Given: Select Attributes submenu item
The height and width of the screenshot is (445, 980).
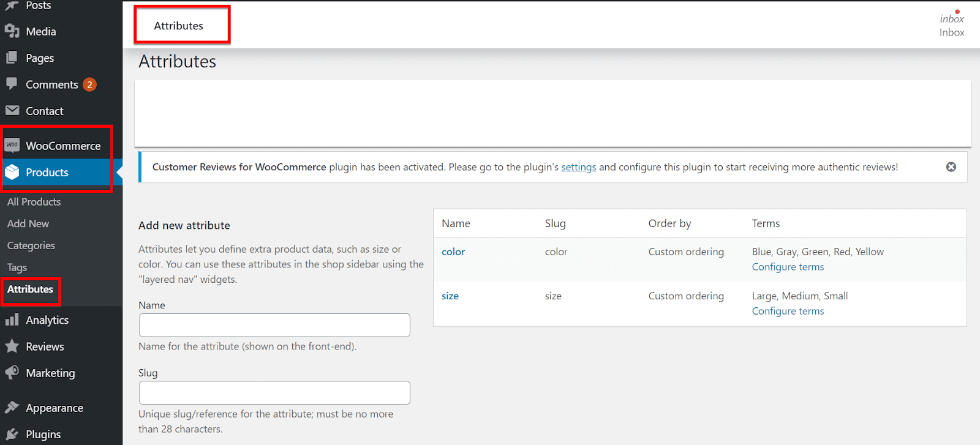Looking at the screenshot, I should click(30, 289).
